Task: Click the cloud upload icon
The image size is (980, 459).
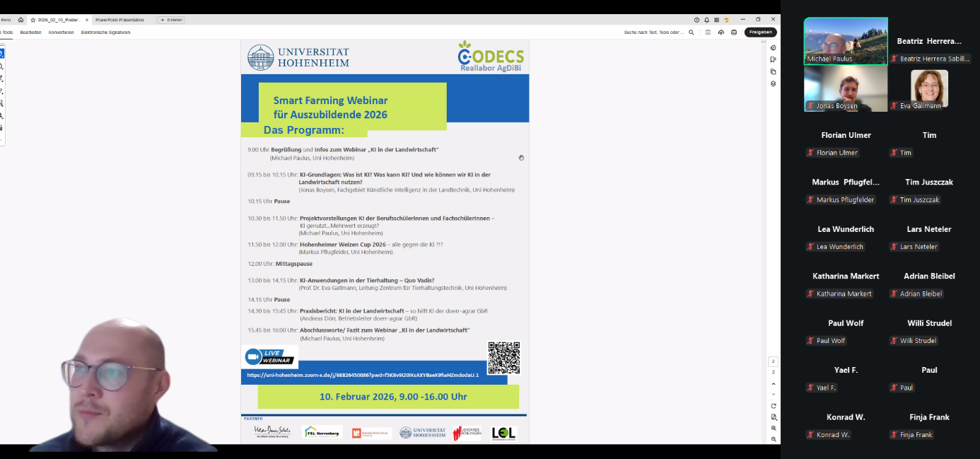Action: click(x=721, y=33)
